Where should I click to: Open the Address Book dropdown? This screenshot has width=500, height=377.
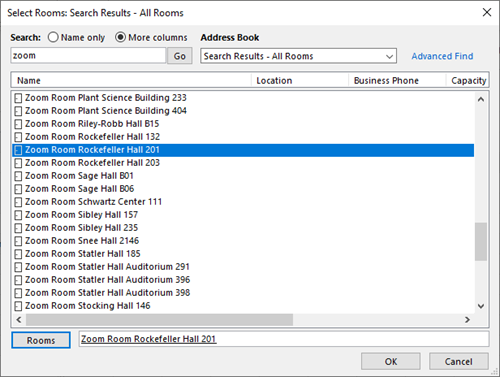pos(298,56)
